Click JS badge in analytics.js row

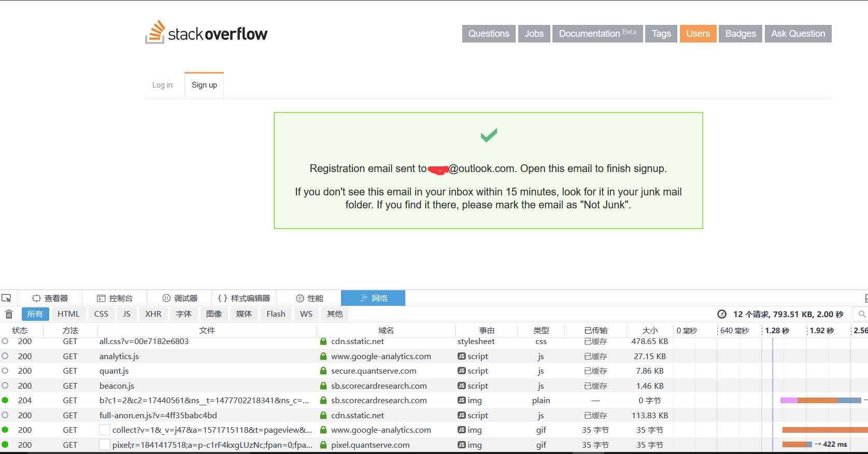pos(462,356)
